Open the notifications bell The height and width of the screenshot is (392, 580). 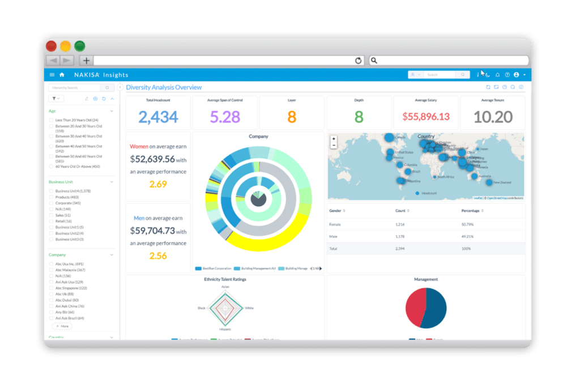(497, 75)
